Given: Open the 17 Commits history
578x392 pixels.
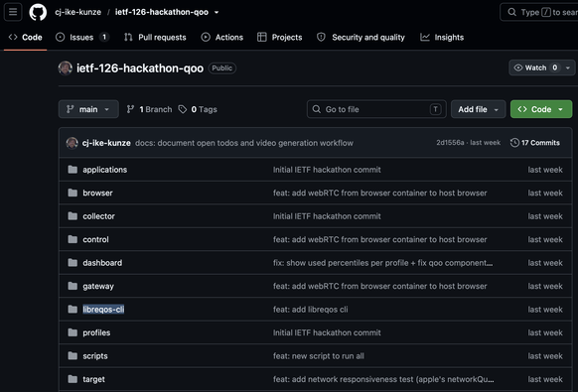Looking at the screenshot, I should 535,143.
